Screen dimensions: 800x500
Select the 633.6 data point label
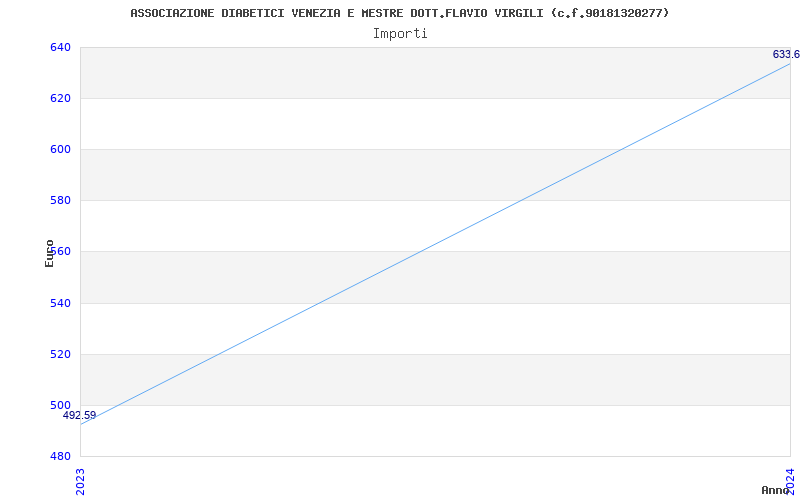click(786, 55)
